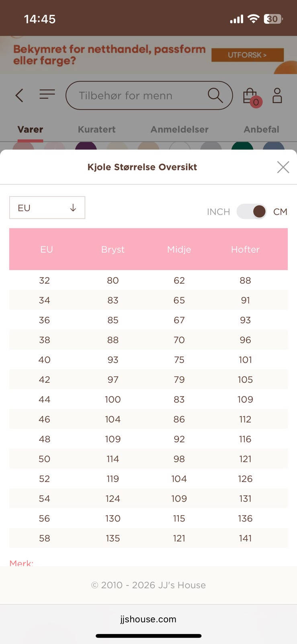This screenshot has height=644, width=297.
Task: Select the INCH unit label
Action: pyautogui.click(x=218, y=212)
